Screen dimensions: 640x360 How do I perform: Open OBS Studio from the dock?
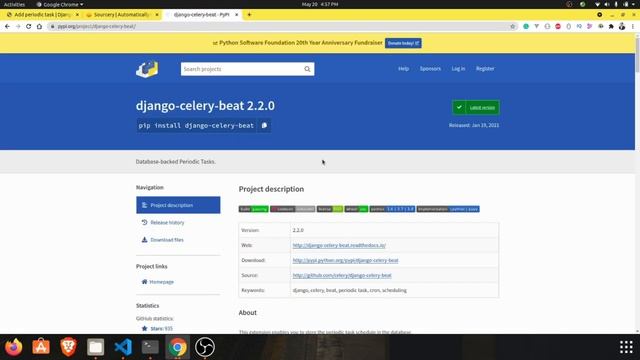[205, 347]
